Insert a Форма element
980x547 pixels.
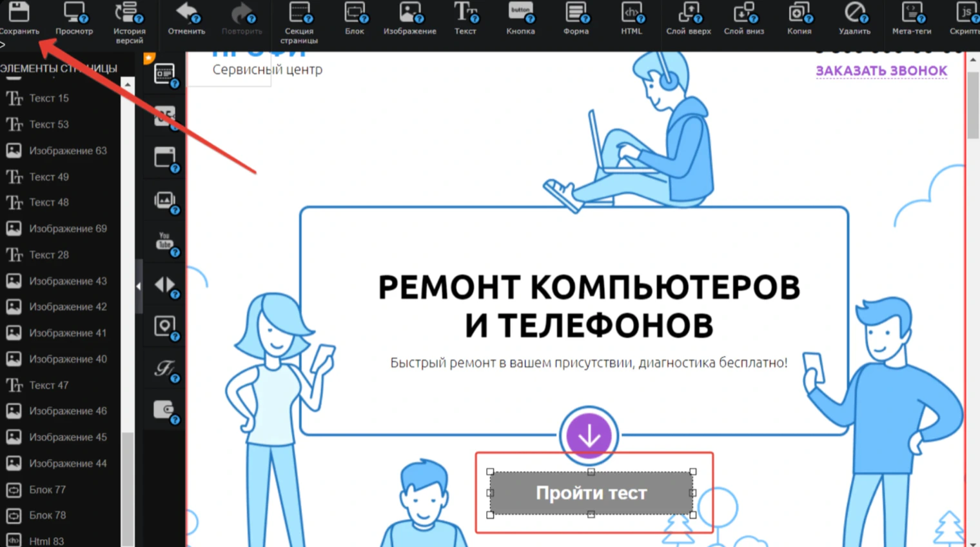pyautogui.click(x=576, y=19)
